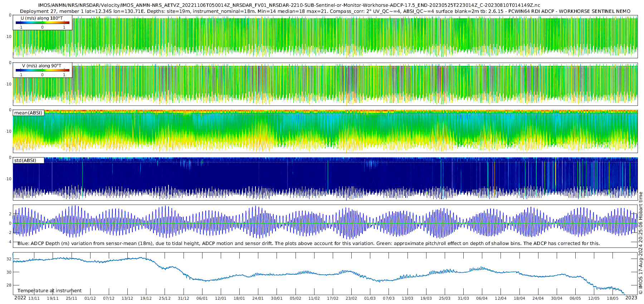Click the 12/04 date tick label
This screenshot has width=644, height=304.
tap(501, 298)
